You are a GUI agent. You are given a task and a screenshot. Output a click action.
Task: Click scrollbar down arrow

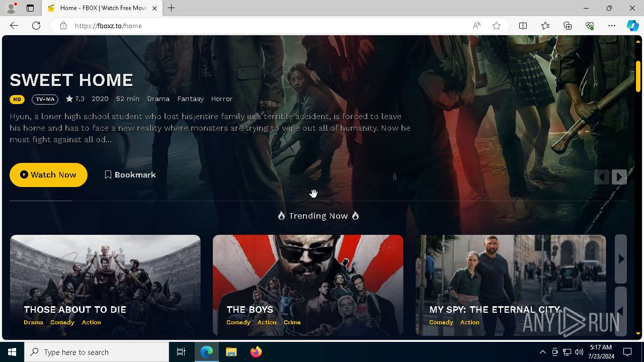(x=638, y=333)
